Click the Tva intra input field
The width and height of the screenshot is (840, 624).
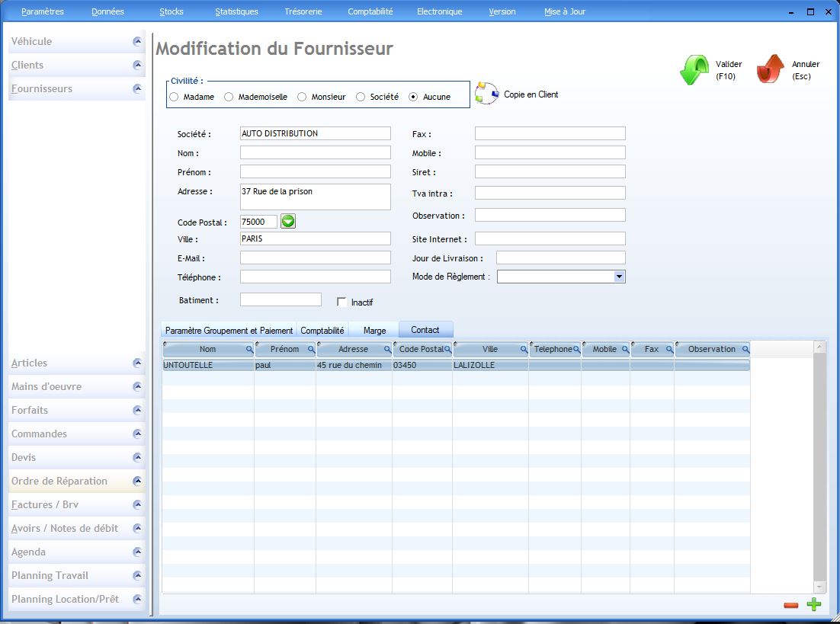550,193
